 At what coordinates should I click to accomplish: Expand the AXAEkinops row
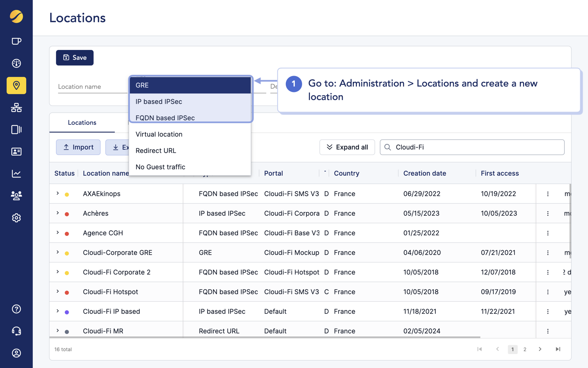[58, 193]
